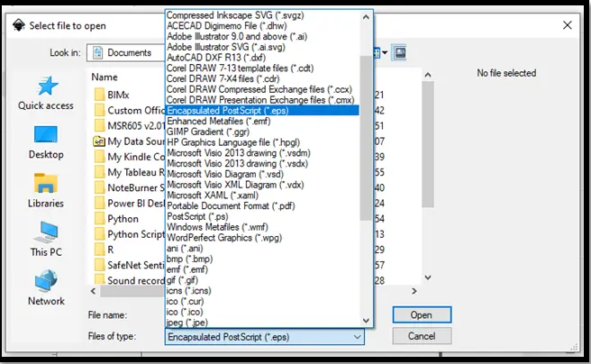The image size is (591, 364).
Task: Click the Cancel button
Action: [x=422, y=336]
